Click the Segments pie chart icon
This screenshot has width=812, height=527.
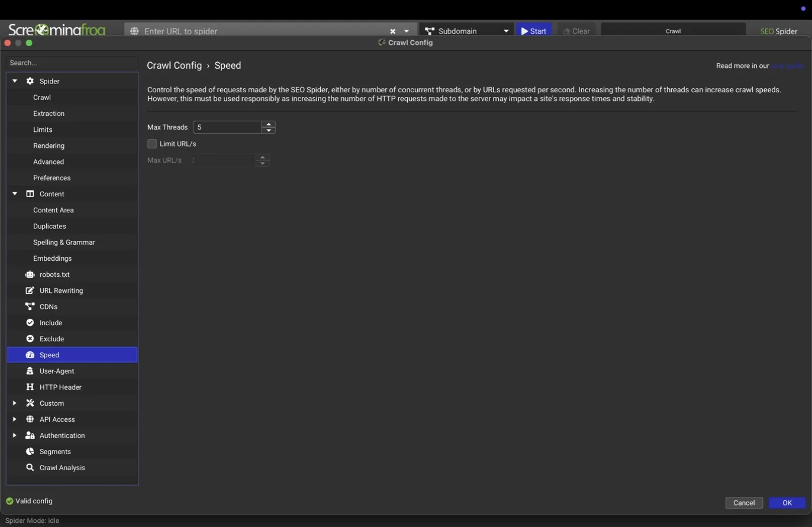30,451
